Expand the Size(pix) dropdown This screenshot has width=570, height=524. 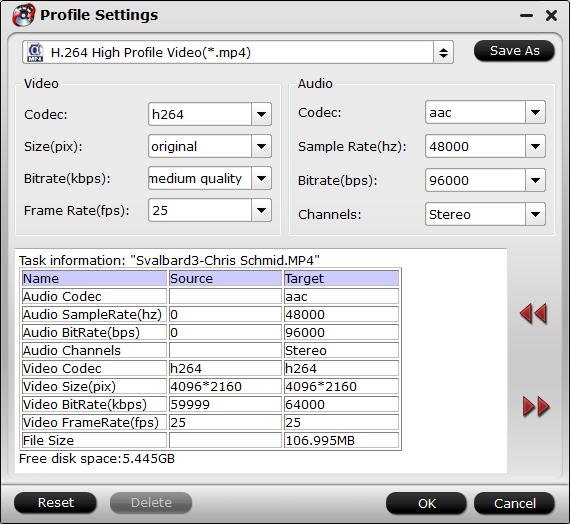[261, 146]
